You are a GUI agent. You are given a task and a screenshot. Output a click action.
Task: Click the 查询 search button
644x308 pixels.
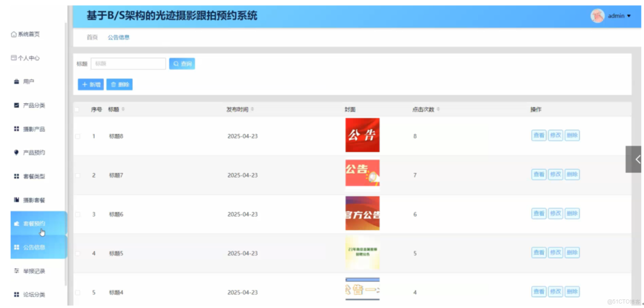182,64
